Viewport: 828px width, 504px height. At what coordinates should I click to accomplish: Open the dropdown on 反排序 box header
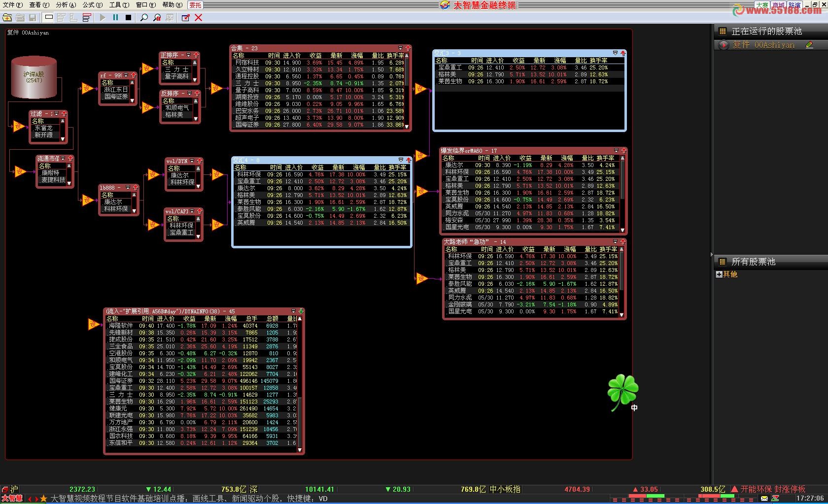click(x=189, y=94)
